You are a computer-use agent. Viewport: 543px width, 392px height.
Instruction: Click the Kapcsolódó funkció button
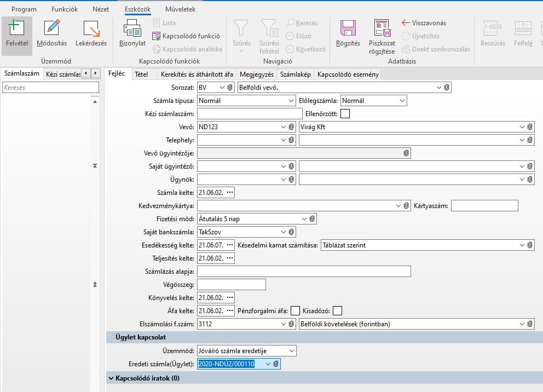[186, 36]
